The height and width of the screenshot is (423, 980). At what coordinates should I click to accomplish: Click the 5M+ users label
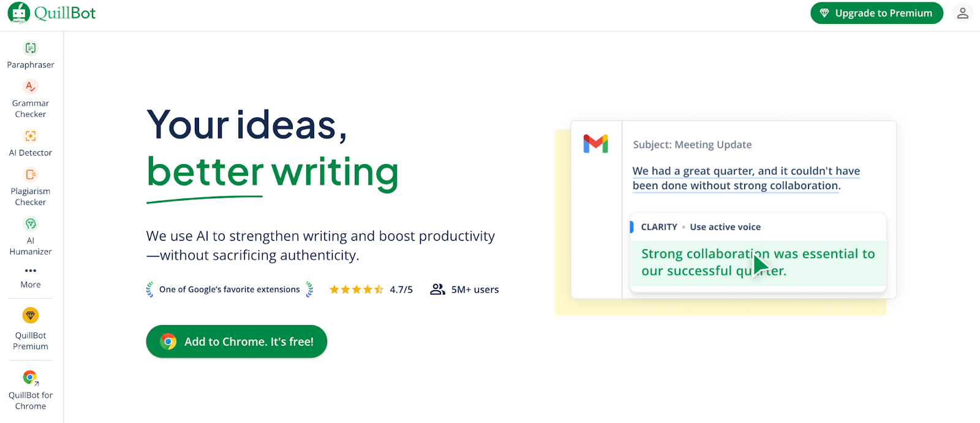tap(465, 290)
